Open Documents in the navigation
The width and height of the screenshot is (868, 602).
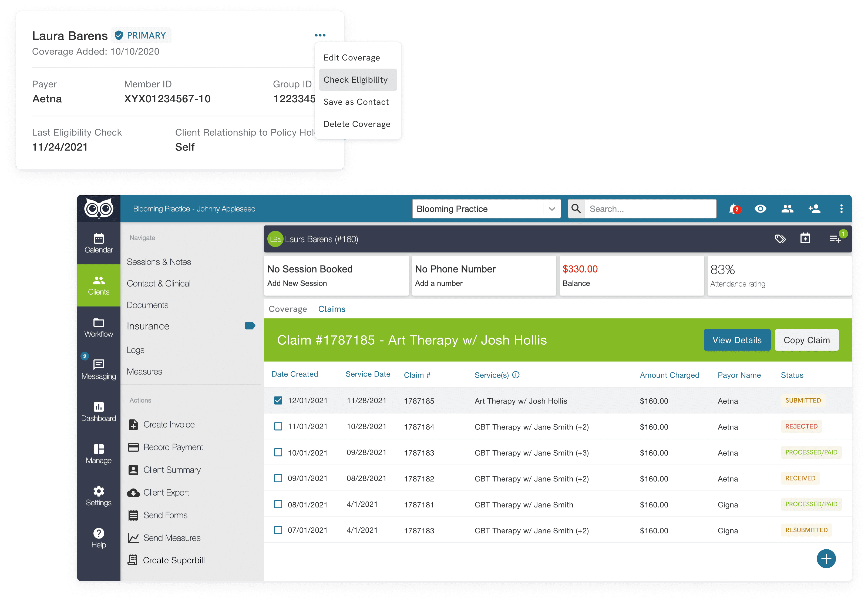click(x=147, y=305)
